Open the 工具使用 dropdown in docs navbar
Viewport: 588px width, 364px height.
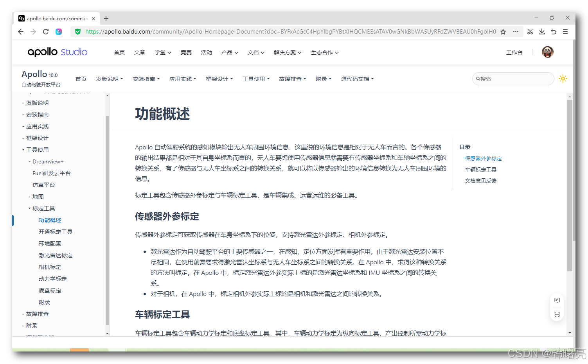(256, 79)
